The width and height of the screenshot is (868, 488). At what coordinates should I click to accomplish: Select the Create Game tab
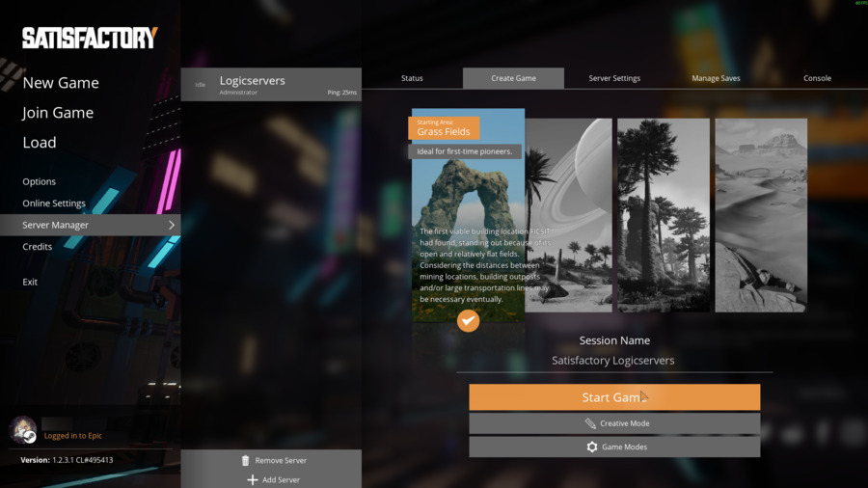point(513,78)
